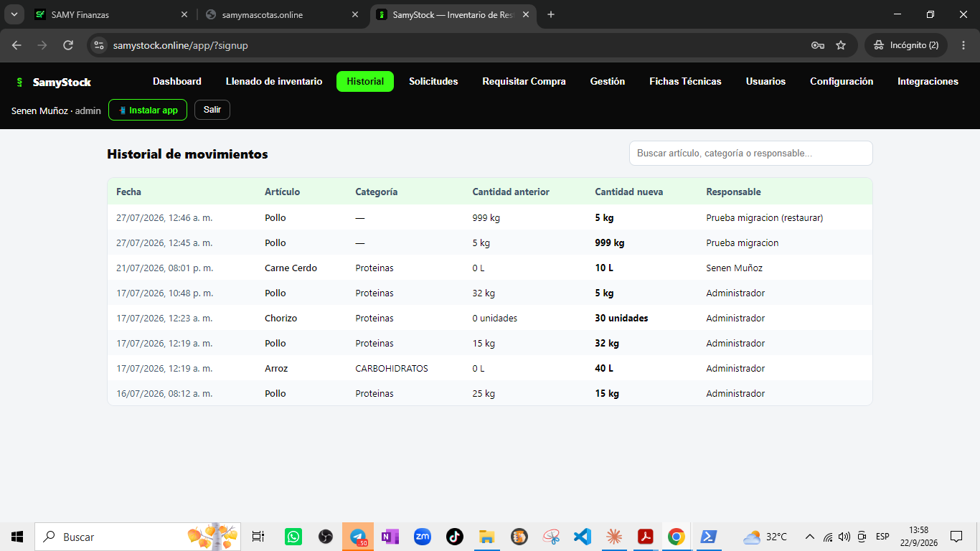This screenshot has width=980, height=551.
Task: Open Requisitar Compra section
Action: point(524,82)
